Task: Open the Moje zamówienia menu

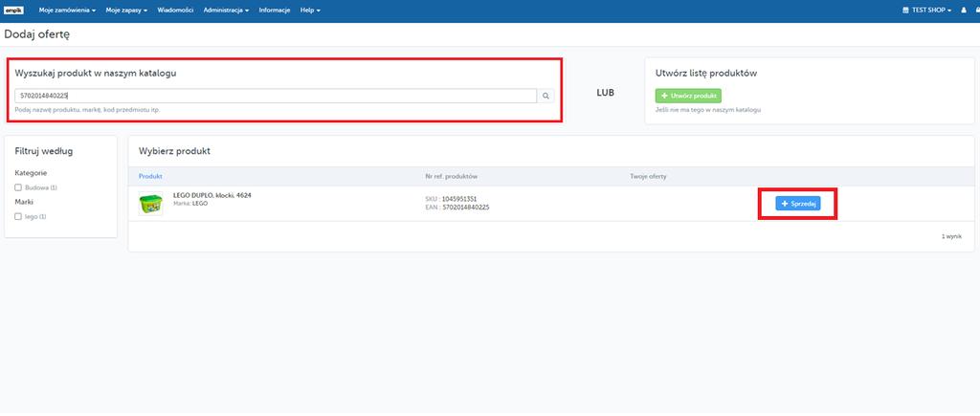Action: (67, 11)
